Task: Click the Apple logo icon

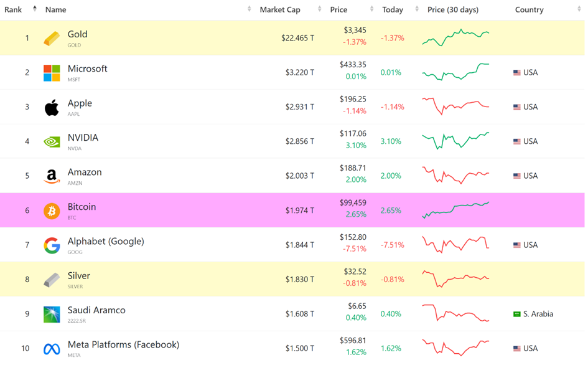Action: tap(52, 107)
